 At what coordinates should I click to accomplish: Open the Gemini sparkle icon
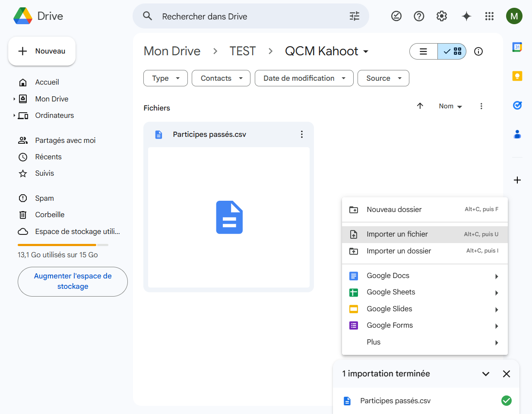click(466, 16)
